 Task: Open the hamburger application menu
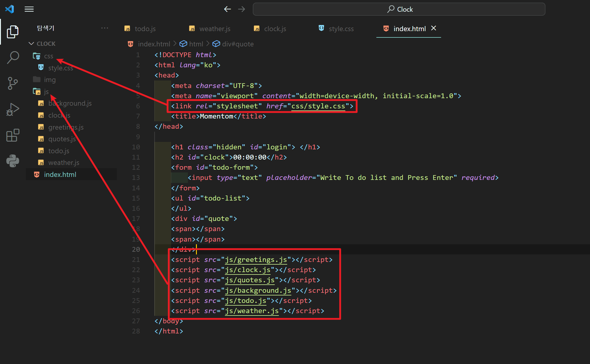tap(29, 9)
